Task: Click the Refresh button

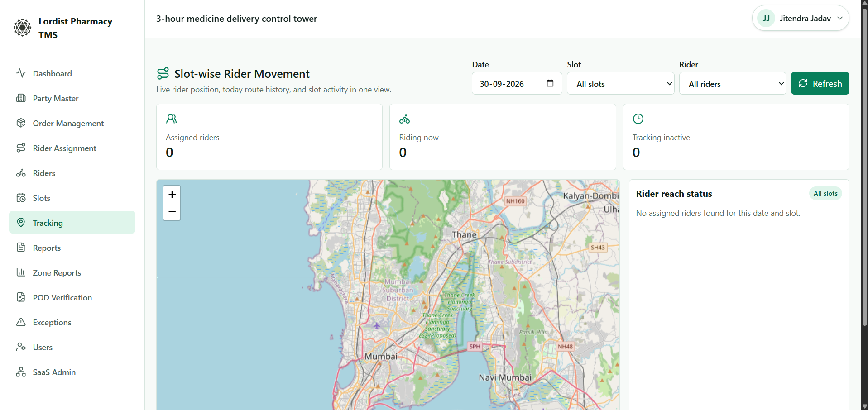Action: 820,83
